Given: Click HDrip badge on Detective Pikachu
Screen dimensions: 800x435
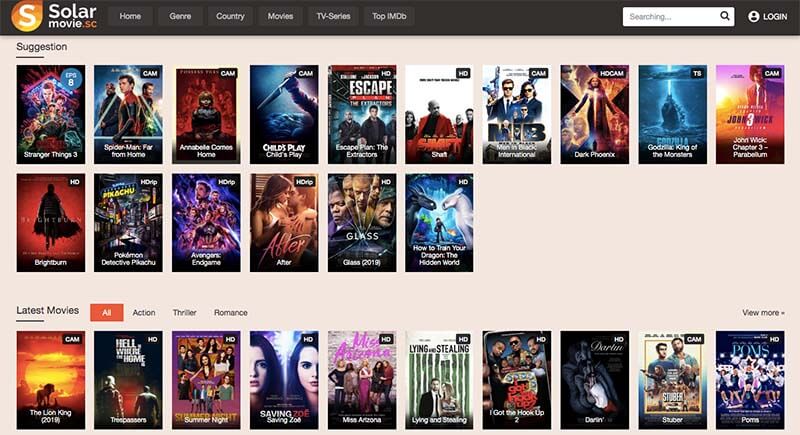Looking at the screenshot, I should (x=148, y=182).
